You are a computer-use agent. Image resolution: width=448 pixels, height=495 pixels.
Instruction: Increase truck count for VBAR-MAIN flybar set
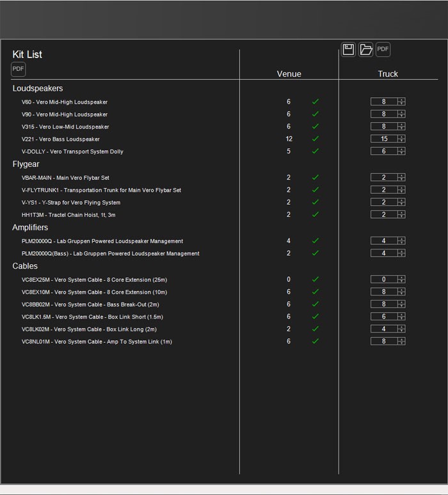click(x=401, y=175)
